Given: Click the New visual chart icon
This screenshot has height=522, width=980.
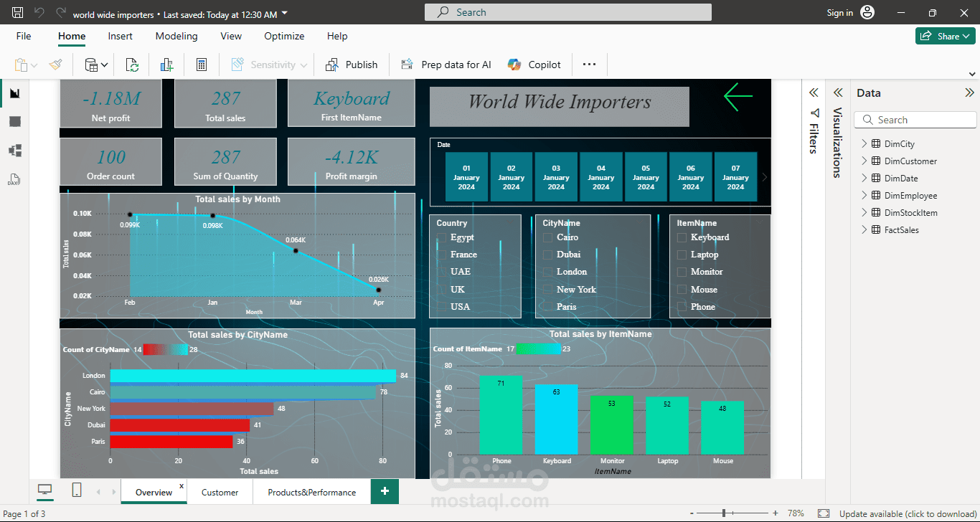Looking at the screenshot, I should click(167, 65).
